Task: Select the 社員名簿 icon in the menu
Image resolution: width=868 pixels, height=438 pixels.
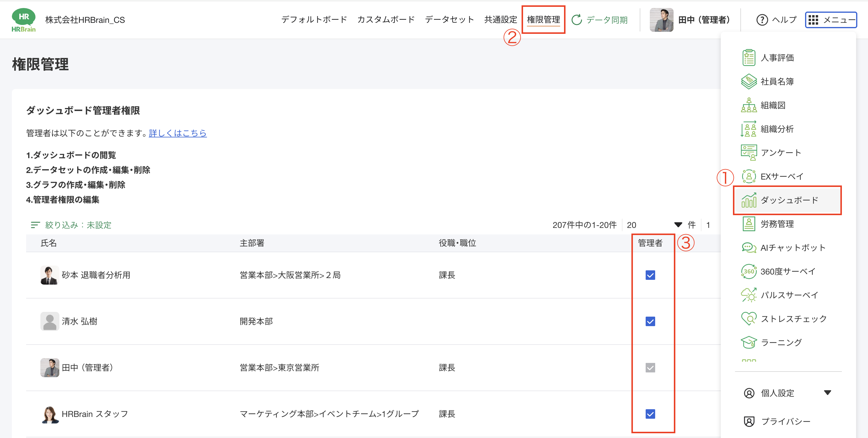Action: click(x=749, y=81)
